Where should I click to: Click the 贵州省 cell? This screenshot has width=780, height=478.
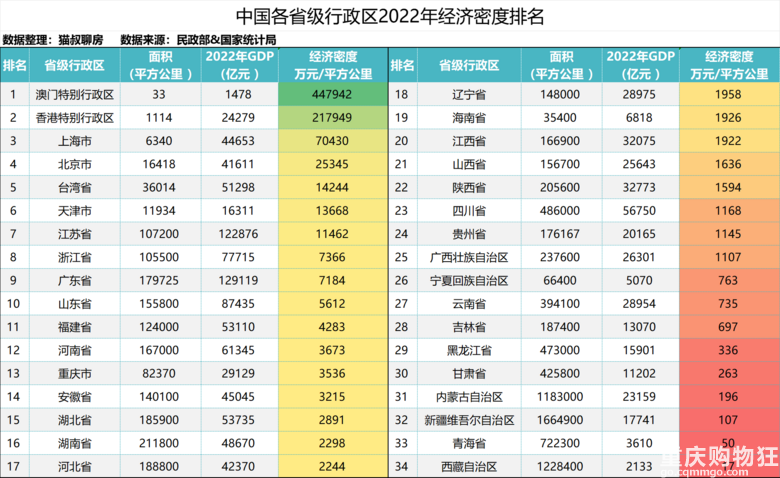point(469,234)
